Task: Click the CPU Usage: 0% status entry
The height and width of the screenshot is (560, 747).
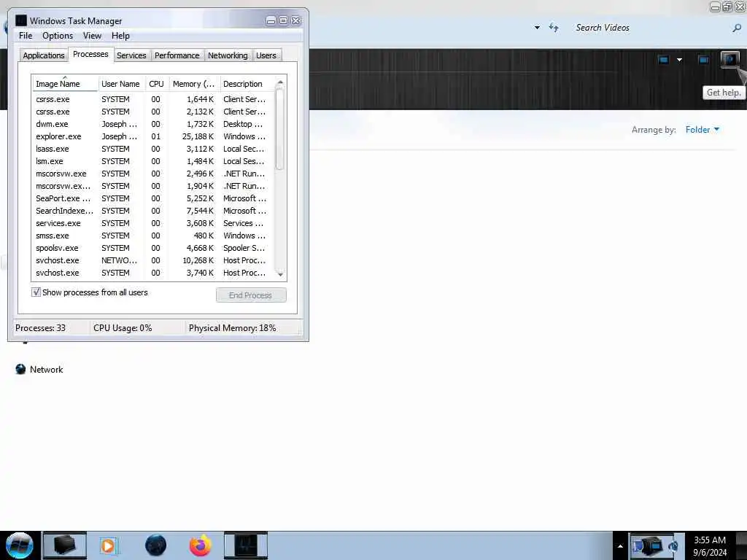Action: (123, 328)
